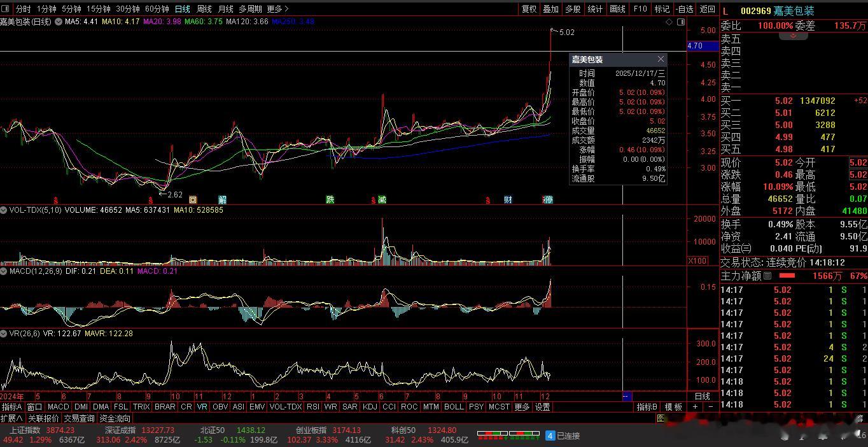This screenshot has width=868, height=447.
Task: Click the 叠加 overlay button
Action: [550, 9]
